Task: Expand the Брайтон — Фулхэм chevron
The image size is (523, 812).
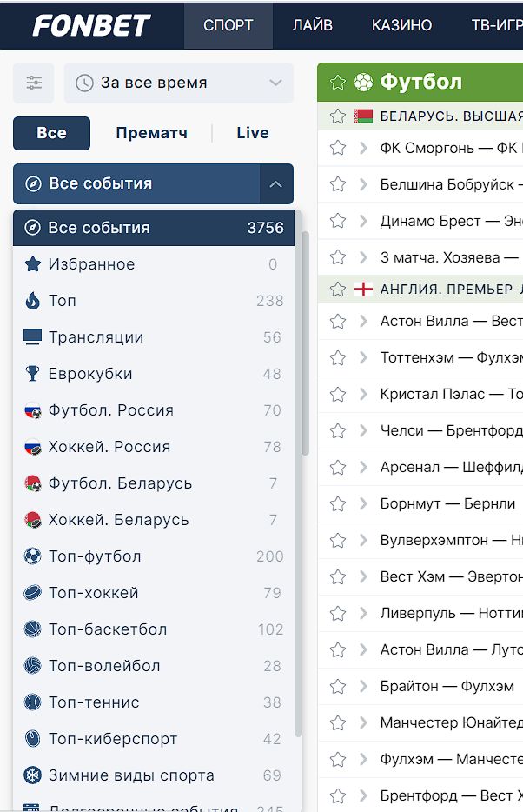Action: click(x=363, y=686)
